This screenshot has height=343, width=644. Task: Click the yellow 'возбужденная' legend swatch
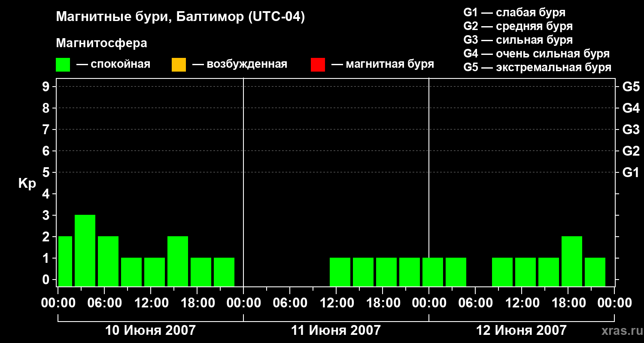point(179,65)
